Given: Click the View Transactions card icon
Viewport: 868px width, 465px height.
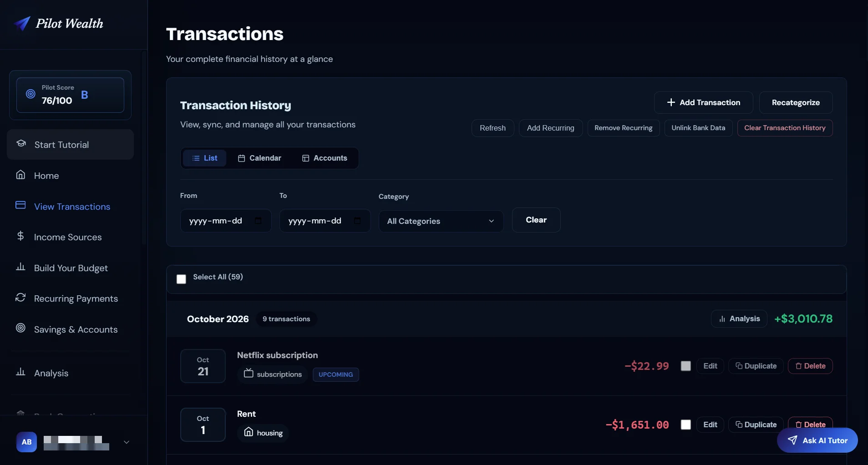Looking at the screenshot, I should 20,205.
